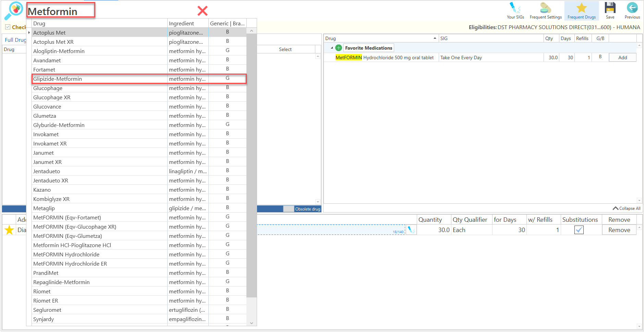644x332 pixels.
Task: Select Glucophage drug row
Action: 139,88
